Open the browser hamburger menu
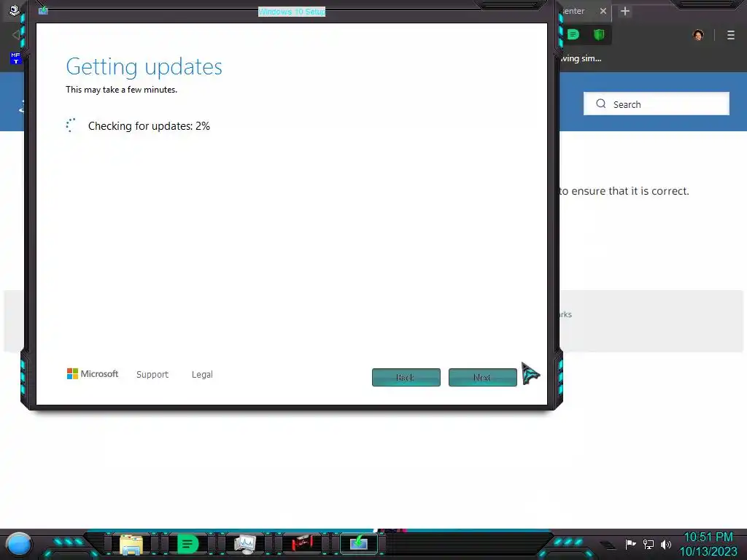Image resolution: width=747 pixels, height=560 pixels. tap(731, 35)
